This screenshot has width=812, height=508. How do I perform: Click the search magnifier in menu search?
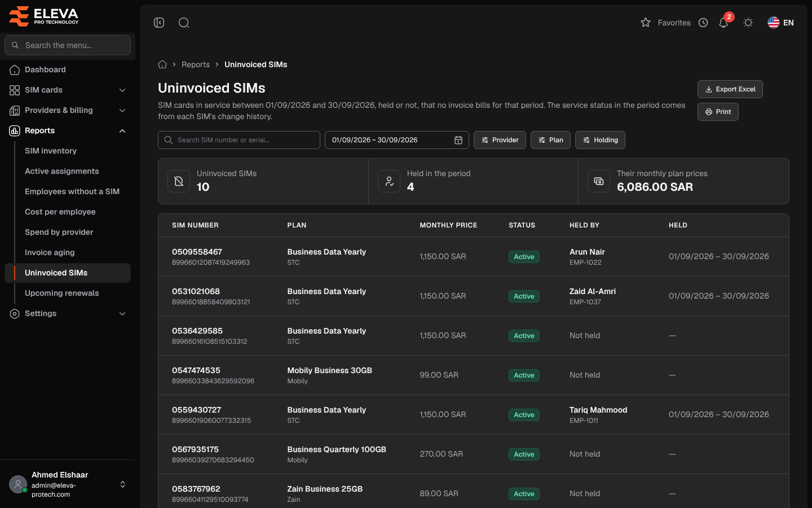(15, 45)
